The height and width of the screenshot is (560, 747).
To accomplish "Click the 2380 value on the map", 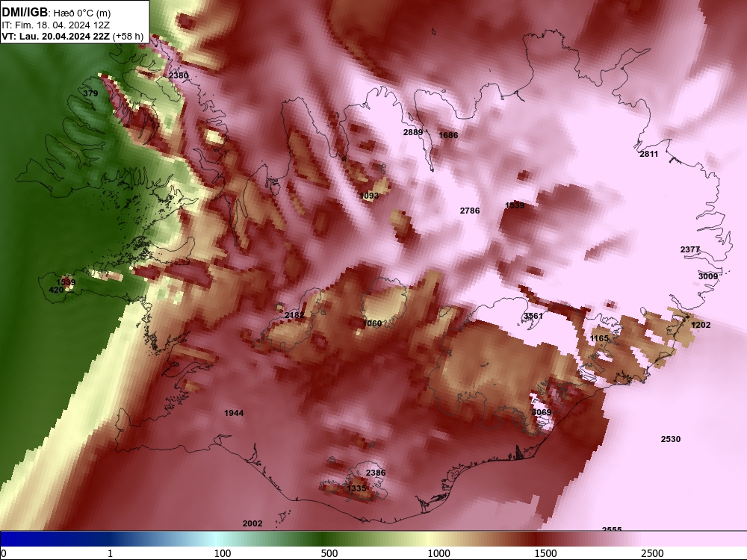I will (179, 75).
